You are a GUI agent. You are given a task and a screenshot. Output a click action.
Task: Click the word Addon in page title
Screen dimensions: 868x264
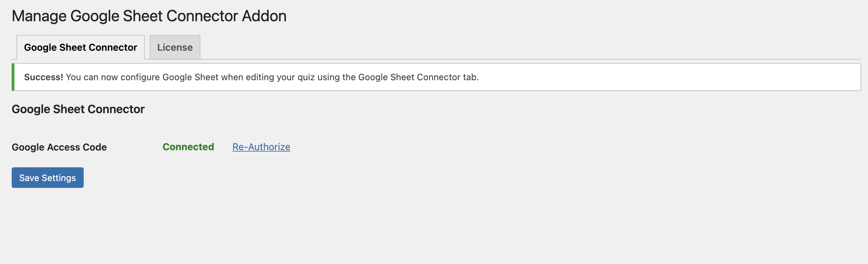tap(264, 16)
